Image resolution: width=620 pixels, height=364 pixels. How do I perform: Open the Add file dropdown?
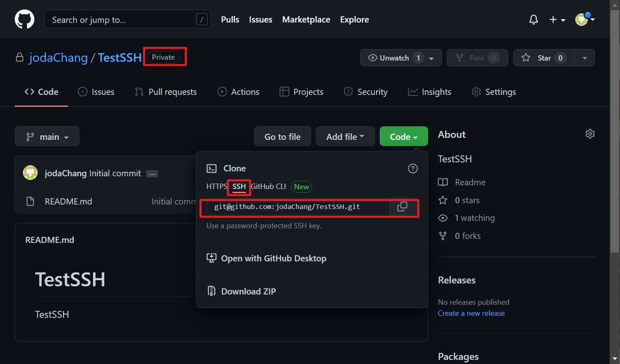click(x=345, y=137)
